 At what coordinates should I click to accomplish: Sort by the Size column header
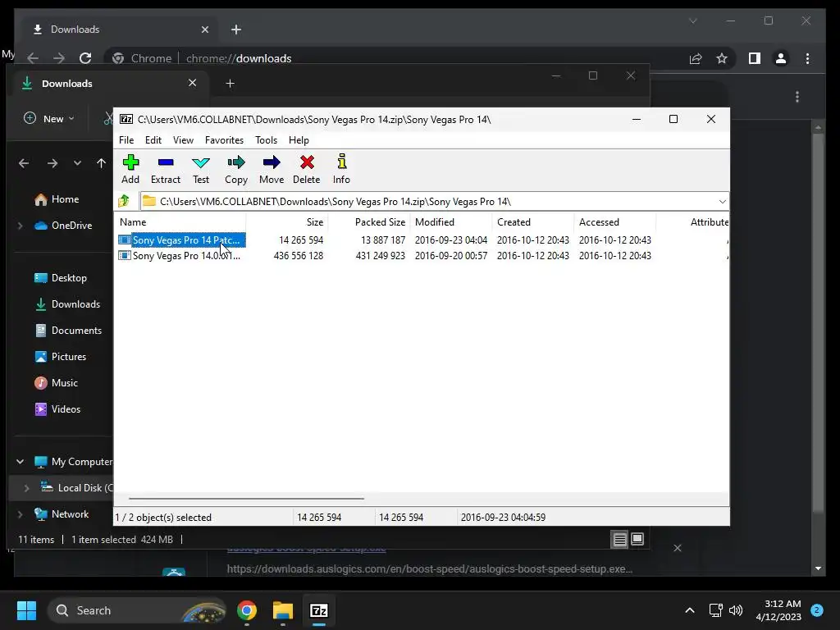click(x=287, y=221)
